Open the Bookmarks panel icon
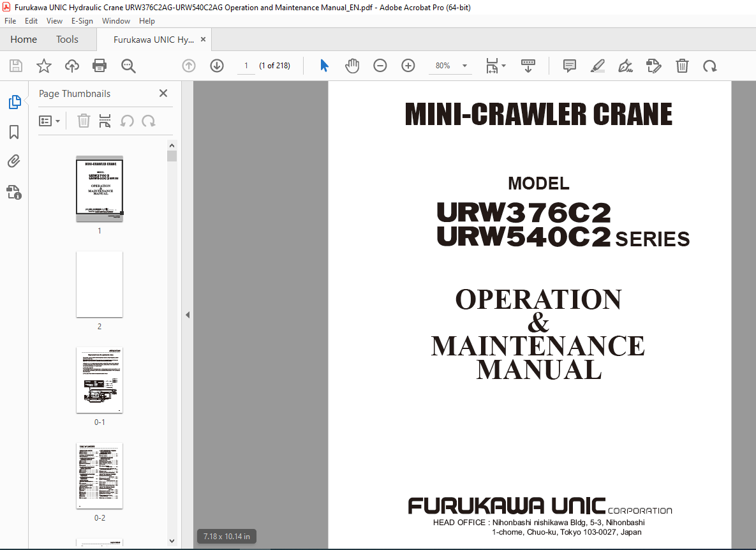The width and height of the screenshot is (756, 550). pyautogui.click(x=14, y=131)
